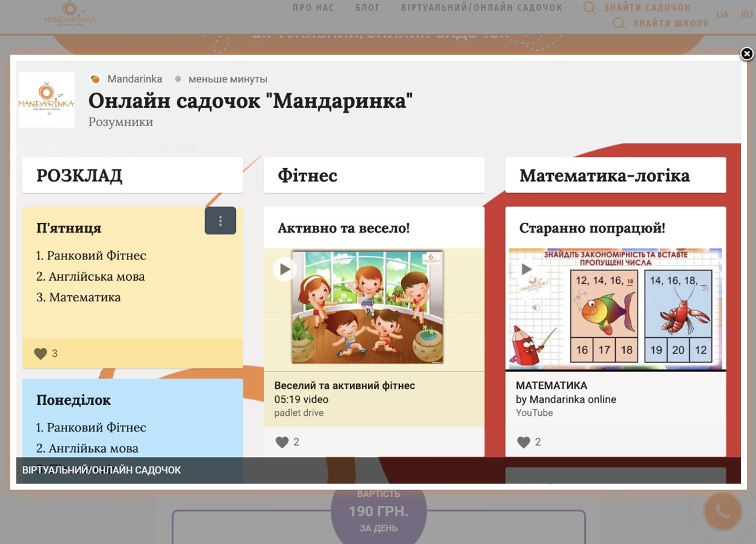Switch language to RU
This screenshot has width=756, height=544.
(x=746, y=15)
